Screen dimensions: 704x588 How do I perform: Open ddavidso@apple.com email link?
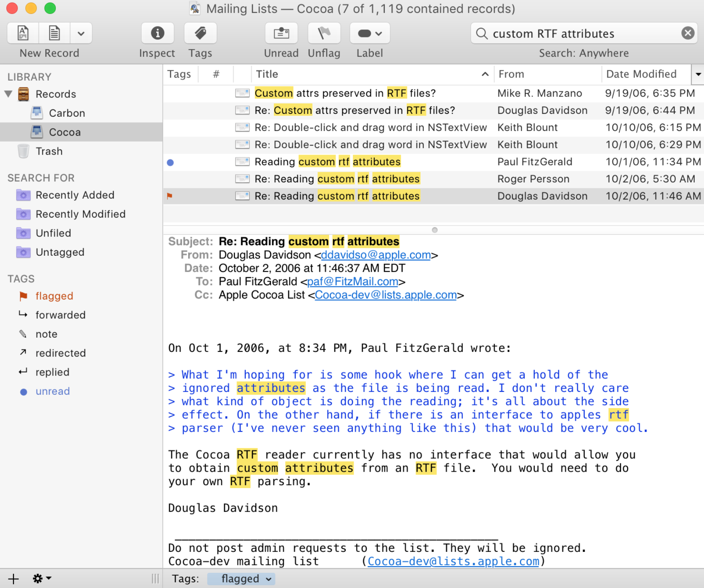(376, 255)
